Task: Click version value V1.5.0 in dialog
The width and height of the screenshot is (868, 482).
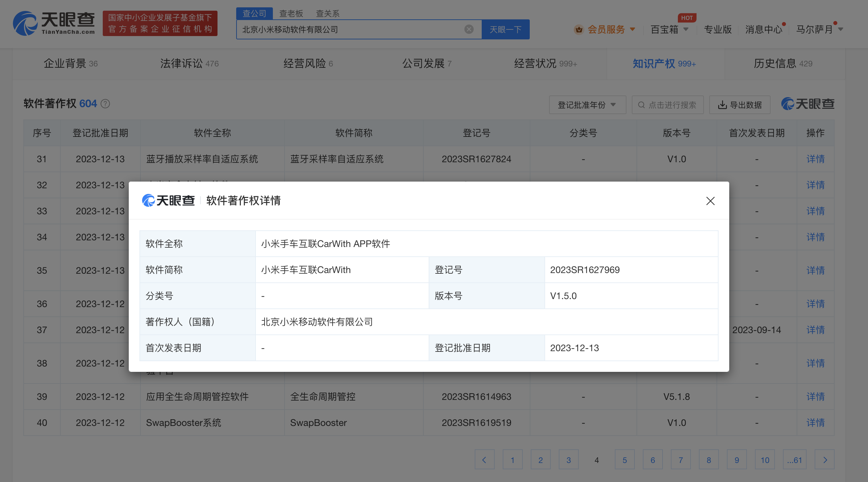Action: click(x=563, y=296)
